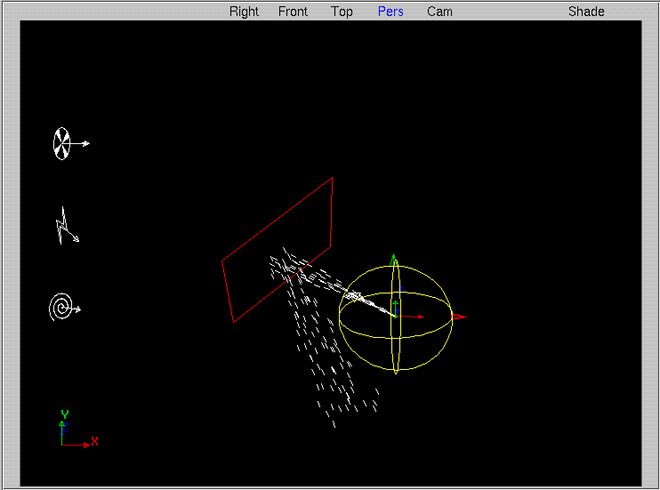
Task: Open the Top view tab
Action: 342,11
